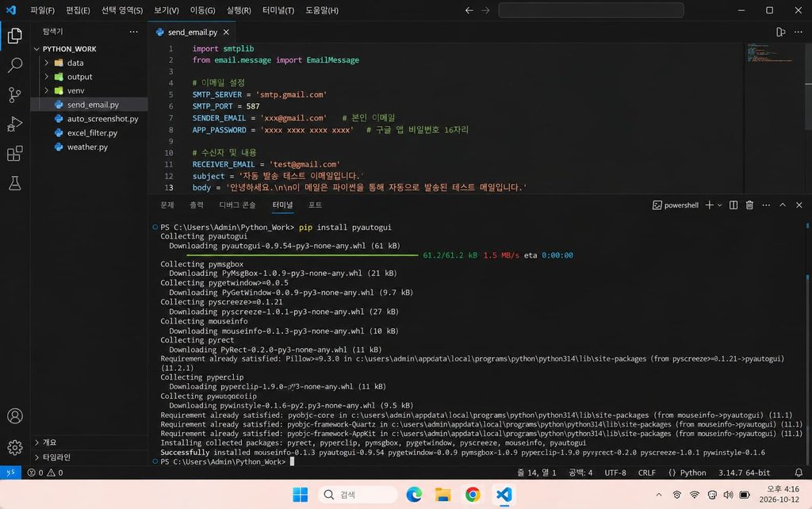
Task: Select Python language mode in status bar
Action: pos(688,473)
